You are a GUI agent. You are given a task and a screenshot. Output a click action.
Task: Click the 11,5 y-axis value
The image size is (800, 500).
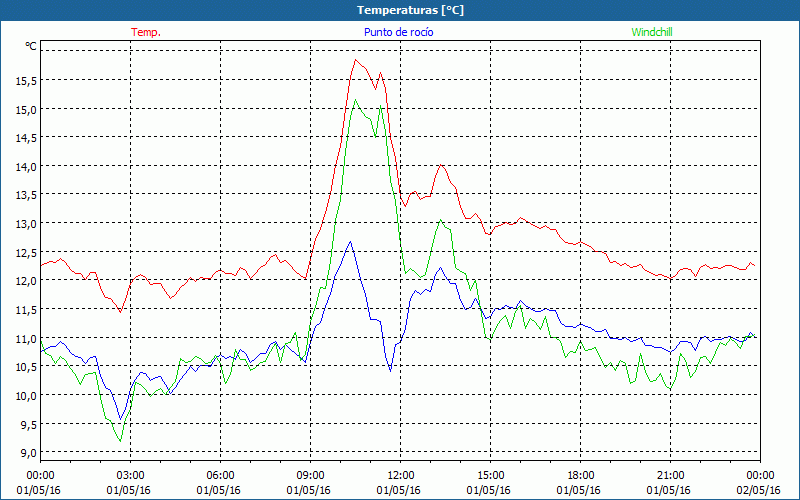26,309
